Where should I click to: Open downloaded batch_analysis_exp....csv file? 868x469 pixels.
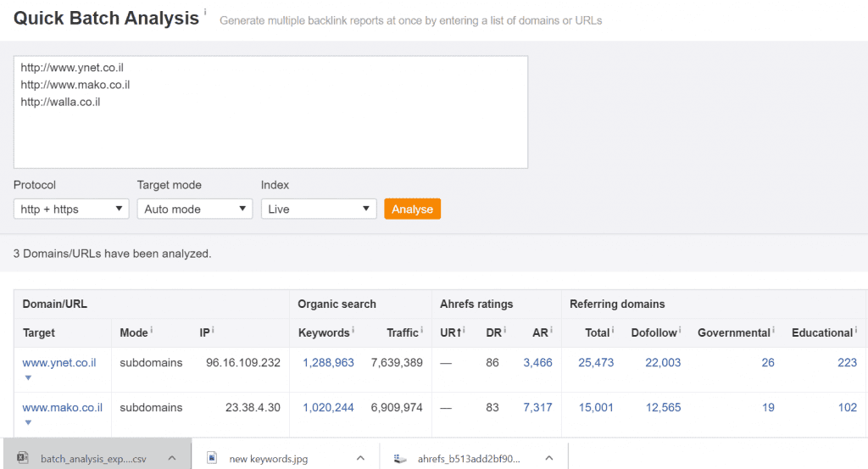point(93,459)
